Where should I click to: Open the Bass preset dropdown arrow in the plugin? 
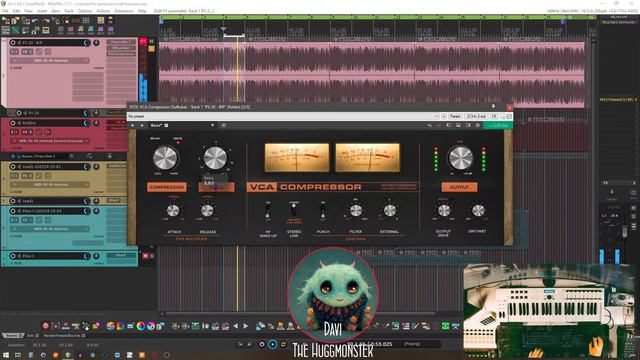(212, 125)
